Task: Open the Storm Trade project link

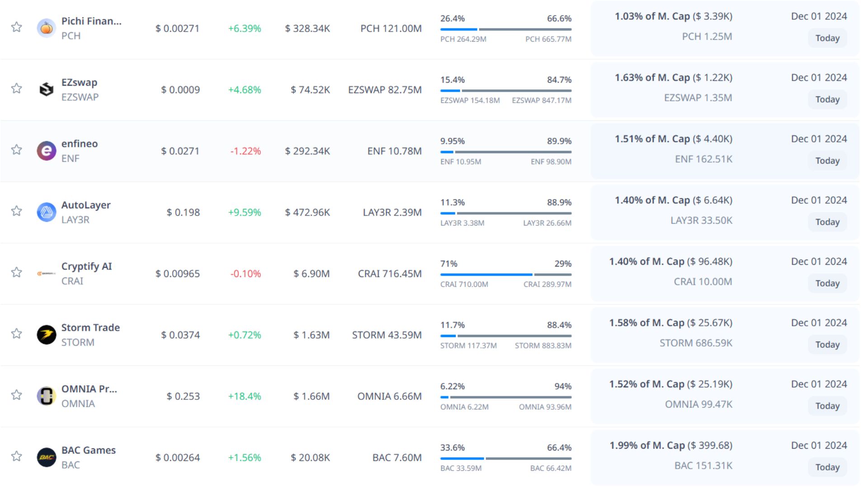Action: point(90,328)
